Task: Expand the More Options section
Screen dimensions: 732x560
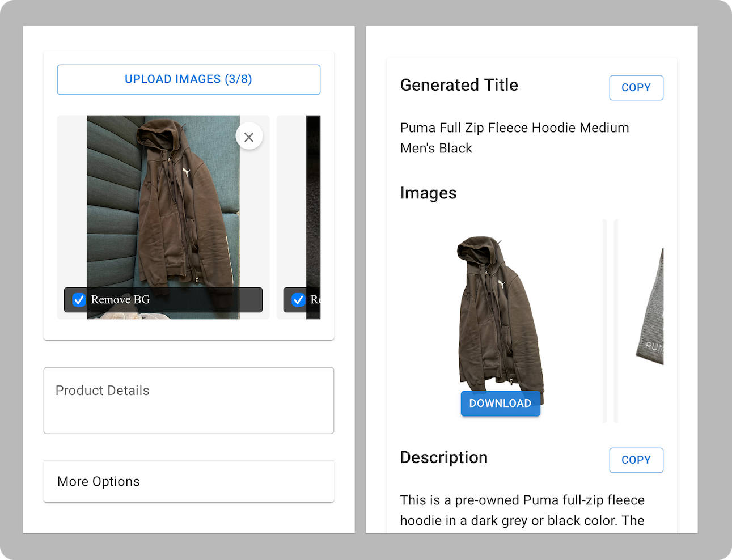Action: pos(188,481)
